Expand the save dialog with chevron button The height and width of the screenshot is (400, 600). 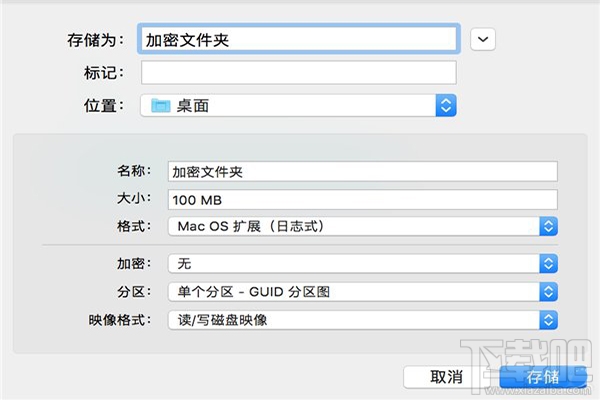click(x=484, y=39)
